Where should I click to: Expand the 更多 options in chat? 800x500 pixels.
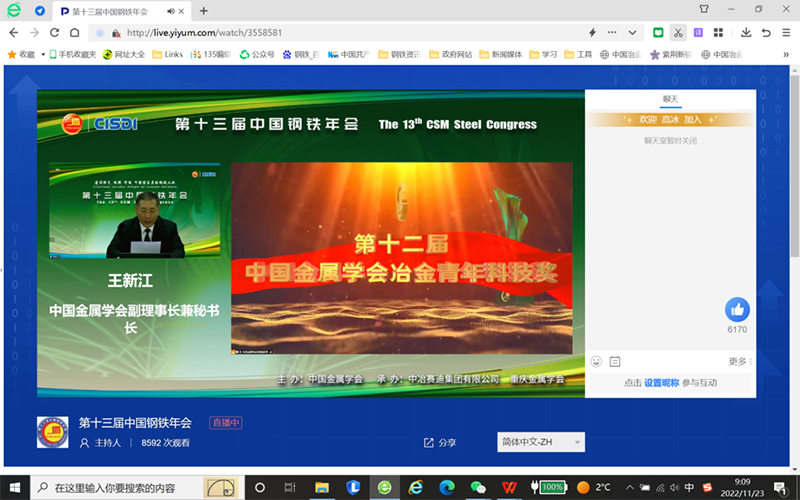click(x=740, y=361)
